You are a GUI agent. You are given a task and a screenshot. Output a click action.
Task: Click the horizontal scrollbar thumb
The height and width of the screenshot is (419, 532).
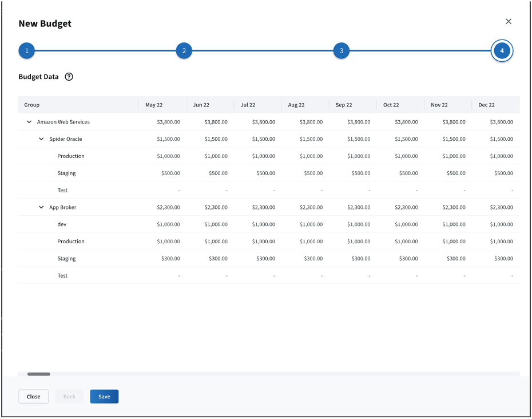(39, 374)
